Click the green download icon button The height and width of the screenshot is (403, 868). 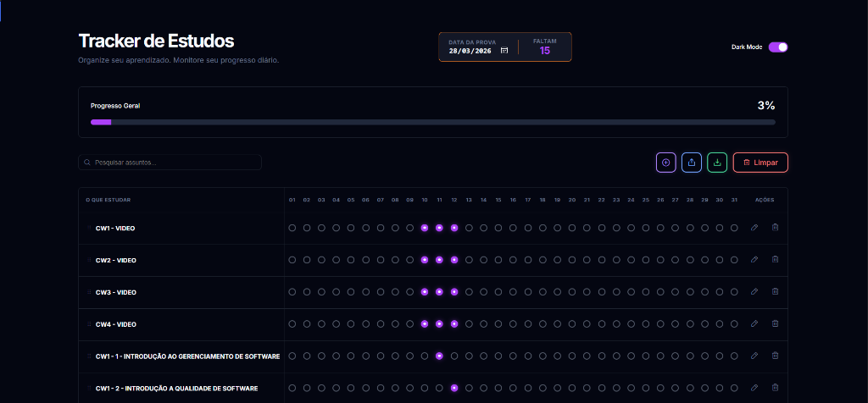(717, 163)
